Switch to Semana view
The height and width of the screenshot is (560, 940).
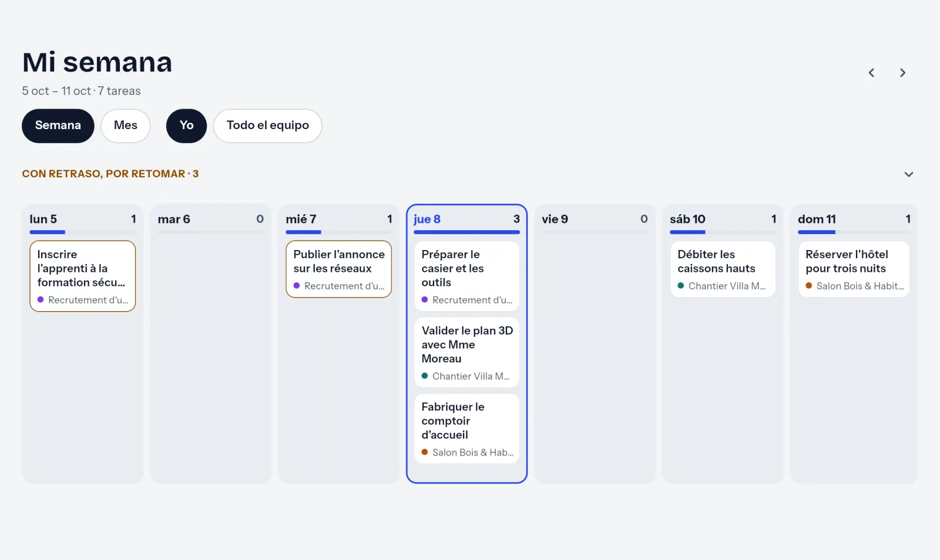click(x=58, y=126)
